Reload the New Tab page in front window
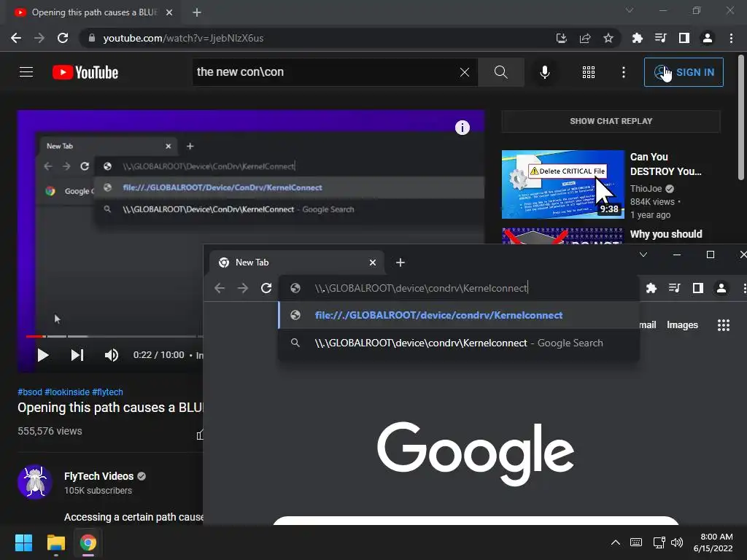747x560 pixels. point(266,287)
